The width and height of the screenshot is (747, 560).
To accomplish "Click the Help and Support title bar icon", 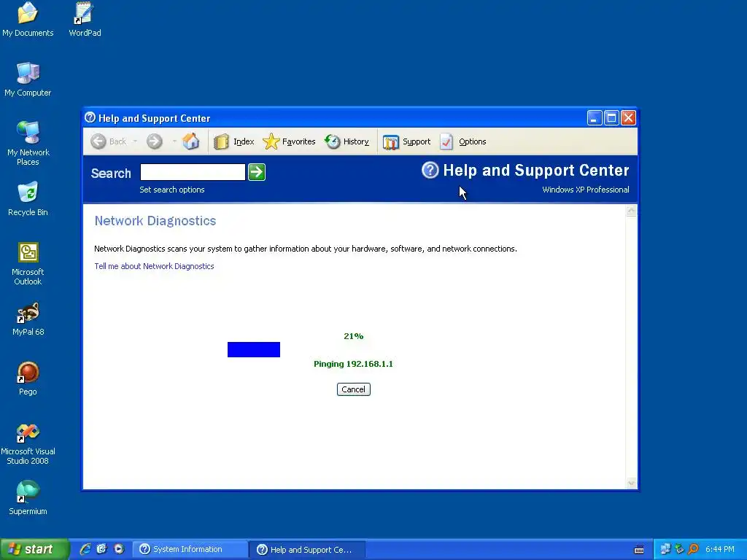I will click(90, 117).
